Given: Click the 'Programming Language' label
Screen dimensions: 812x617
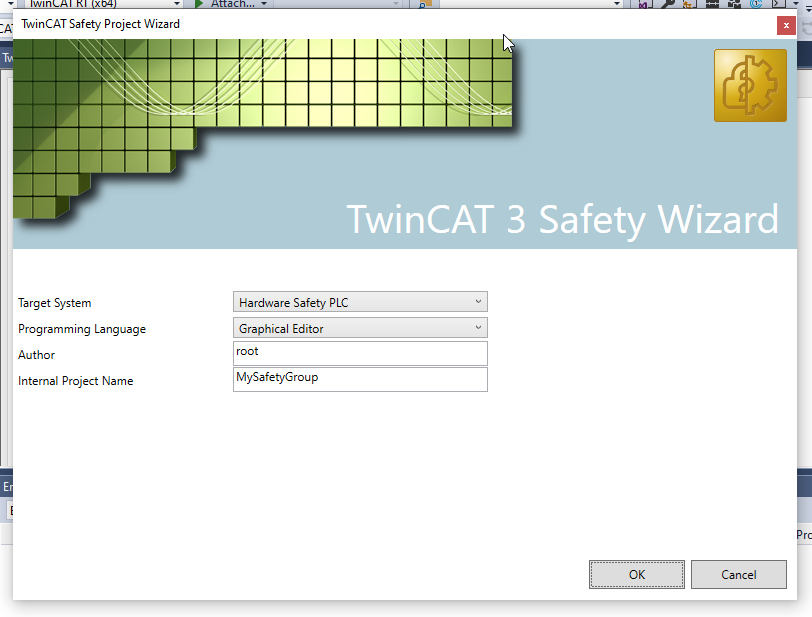Looking at the screenshot, I should point(82,329).
